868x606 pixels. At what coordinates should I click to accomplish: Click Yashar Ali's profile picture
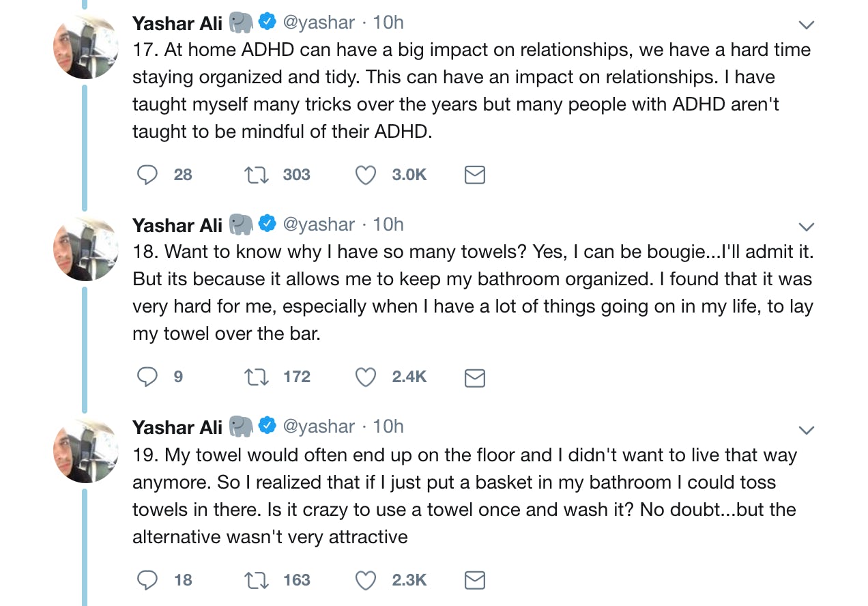[x=85, y=46]
